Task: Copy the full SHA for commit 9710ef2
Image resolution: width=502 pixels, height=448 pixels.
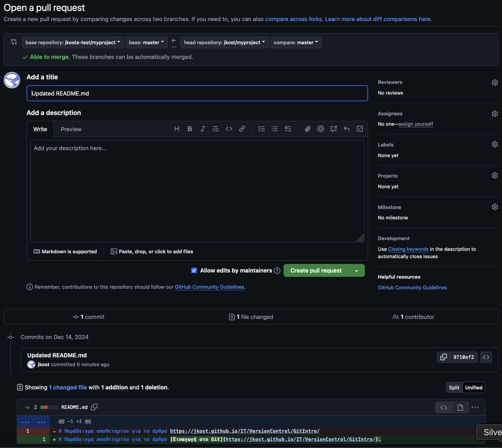Action: pyautogui.click(x=443, y=357)
